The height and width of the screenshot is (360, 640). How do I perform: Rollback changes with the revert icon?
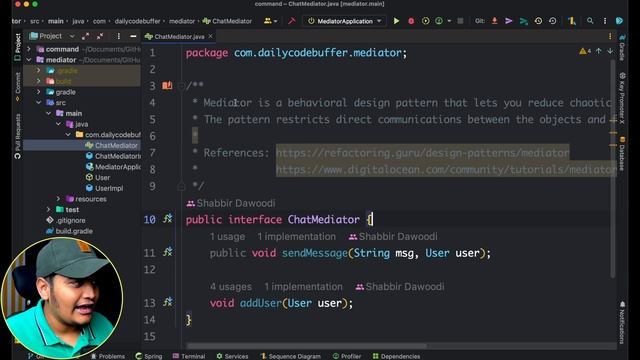pos(552,21)
